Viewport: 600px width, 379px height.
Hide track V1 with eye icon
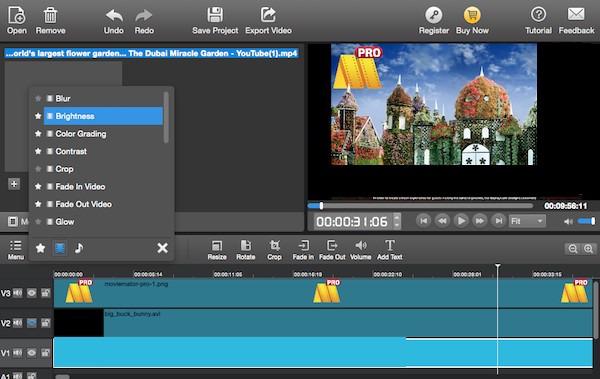click(x=31, y=353)
